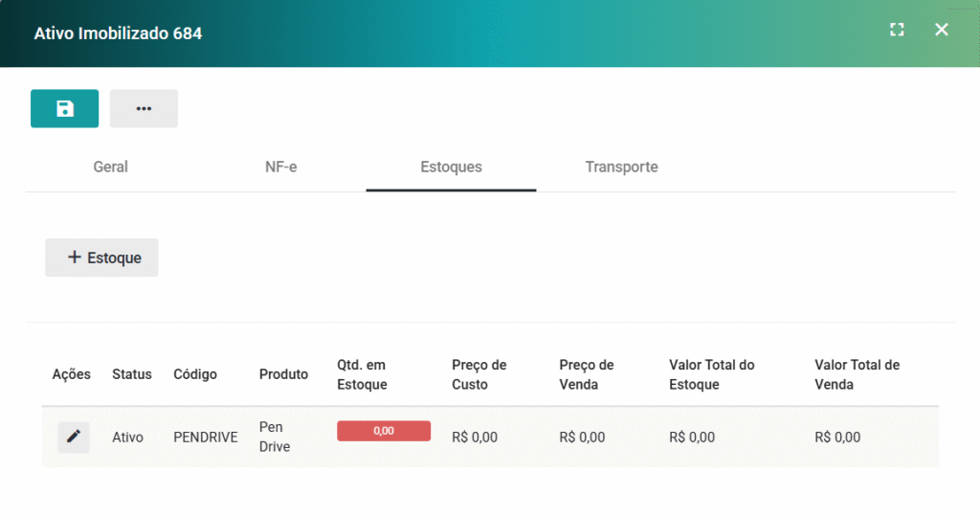980x517 pixels.
Task: Click the Produto column header
Action: pos(283,374)
